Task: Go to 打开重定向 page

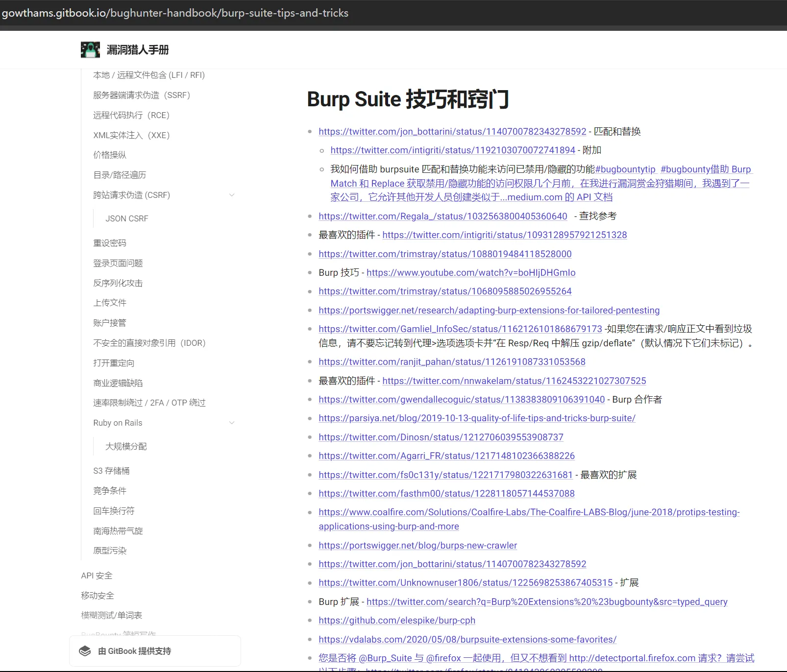Action: [x=114, y=363]
